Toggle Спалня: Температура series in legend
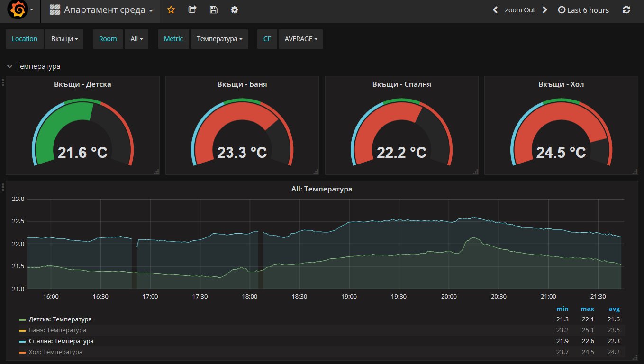Image resolution: width=644 pixels, height=364 pixels. pos(61,341)
